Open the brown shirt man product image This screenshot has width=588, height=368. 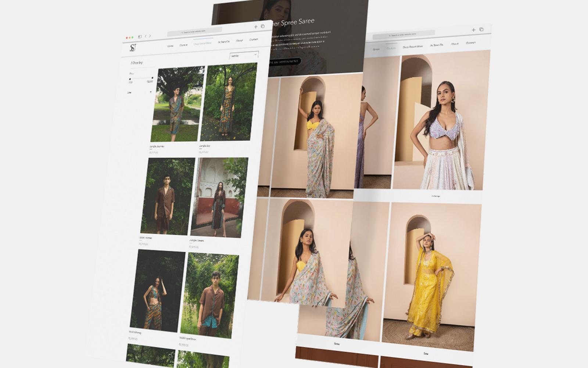click(x=168, y=196)
